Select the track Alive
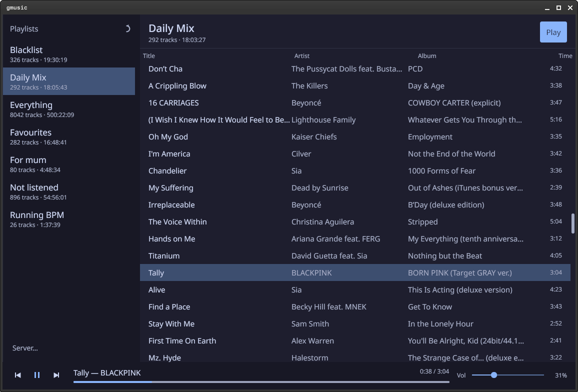Screen dimensions: 578x392 355,289
